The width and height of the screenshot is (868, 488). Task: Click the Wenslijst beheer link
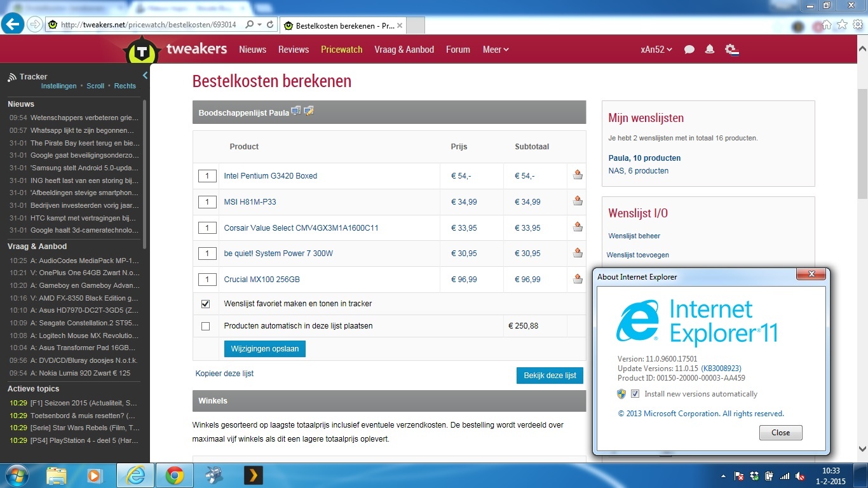click(x=634, y=236)
